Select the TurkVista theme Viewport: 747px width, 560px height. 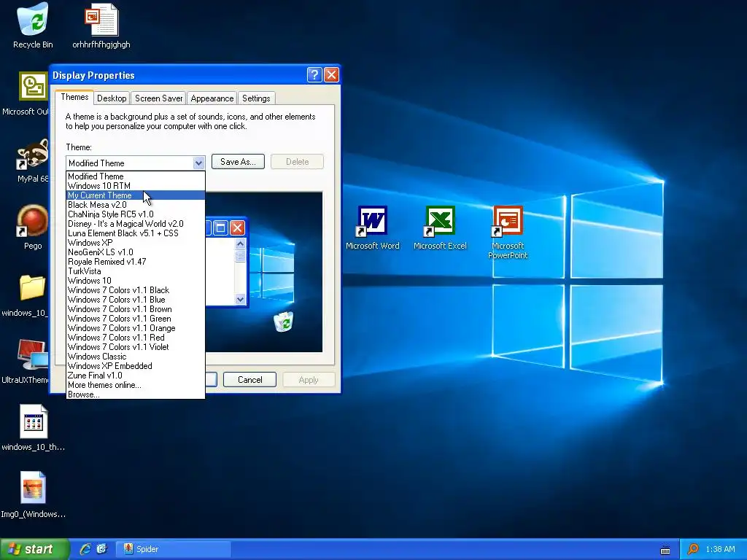135,271
